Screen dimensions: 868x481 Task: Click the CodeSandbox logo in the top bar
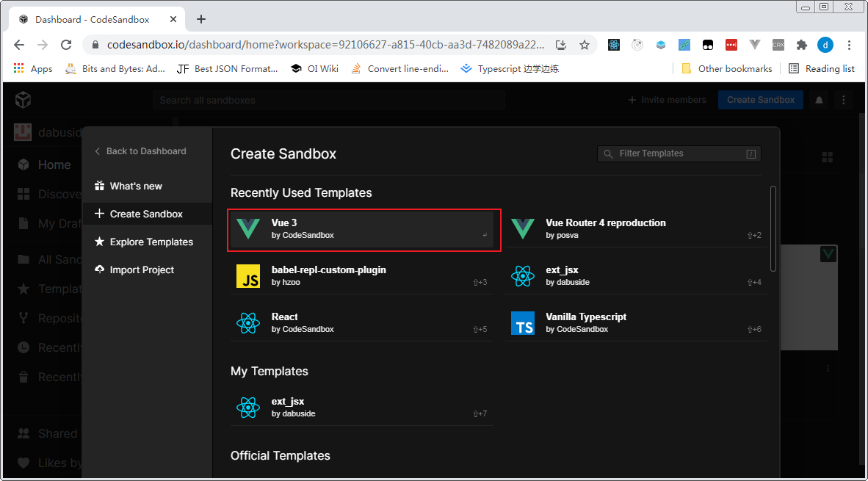pos(22,99)
